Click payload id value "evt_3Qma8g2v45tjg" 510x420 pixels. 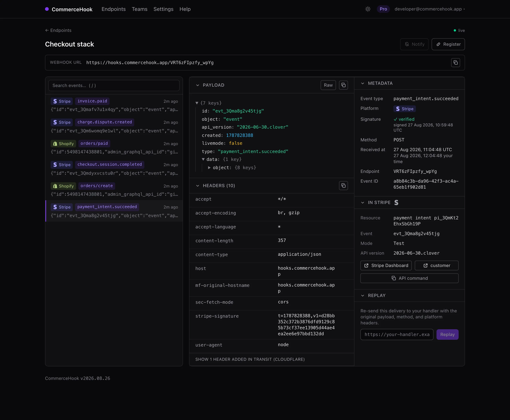click(238, 111)
